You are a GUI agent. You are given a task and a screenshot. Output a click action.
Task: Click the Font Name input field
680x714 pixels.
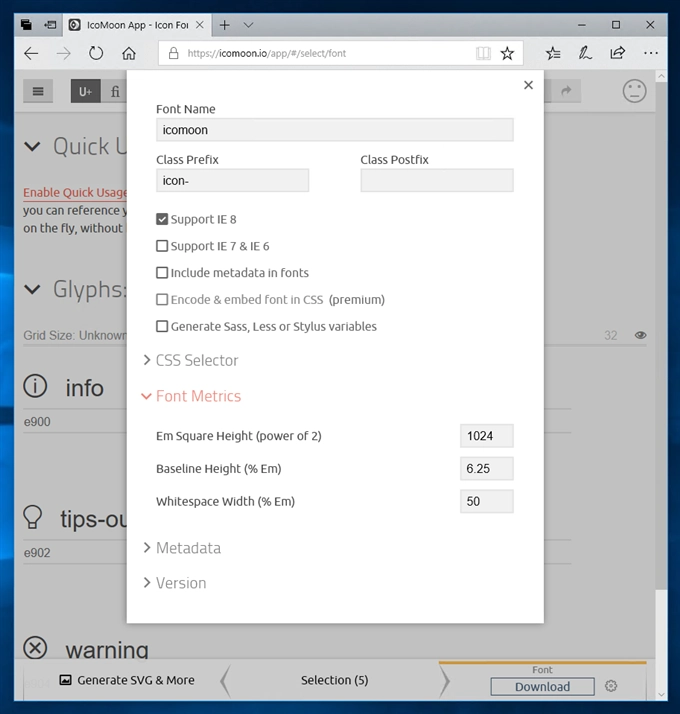[x=335, y=130]
